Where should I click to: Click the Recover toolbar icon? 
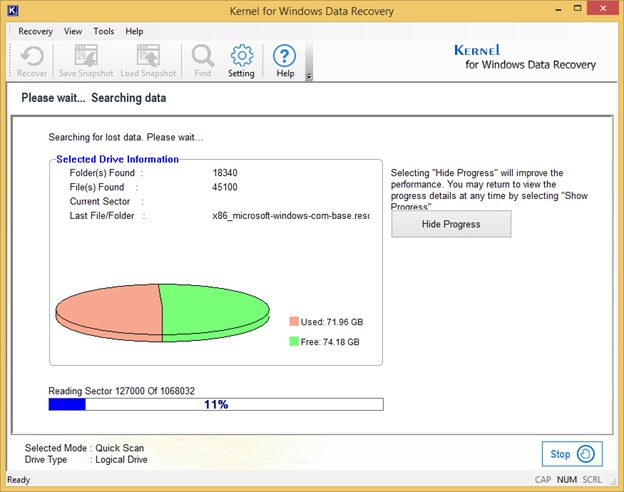pyautogui.click(x=32, y=61)
